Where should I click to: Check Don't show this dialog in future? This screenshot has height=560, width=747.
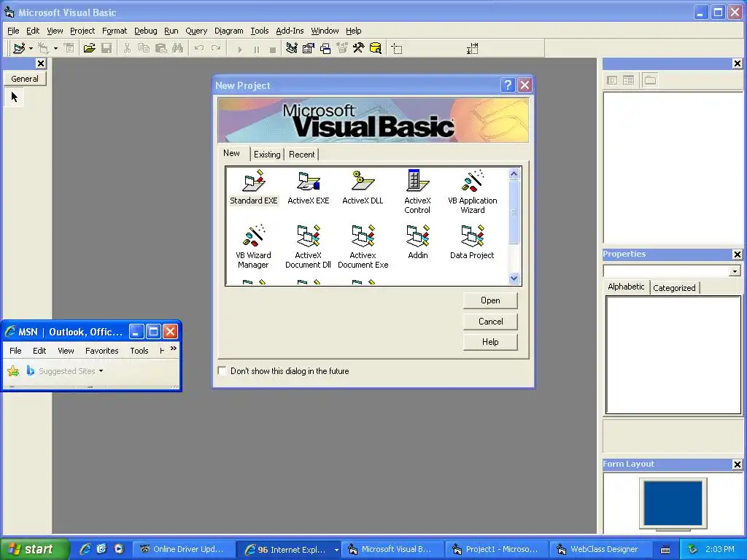point(222,370)
